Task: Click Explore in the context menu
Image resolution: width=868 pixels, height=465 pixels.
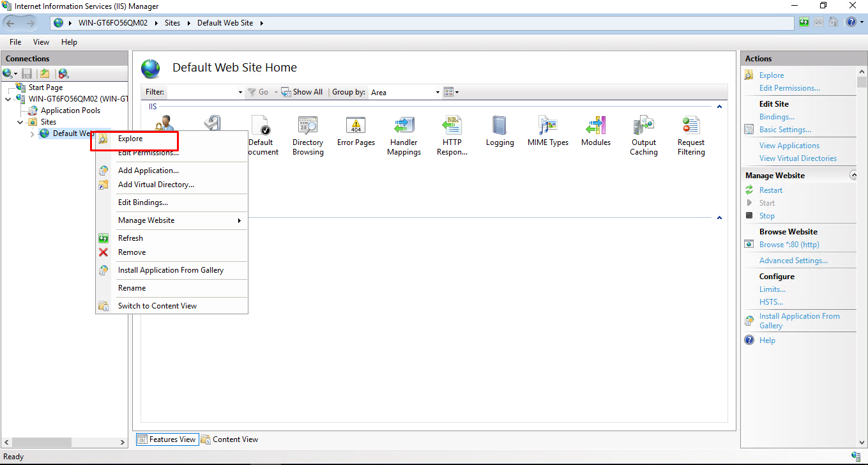Action: [x=171, y=139]
